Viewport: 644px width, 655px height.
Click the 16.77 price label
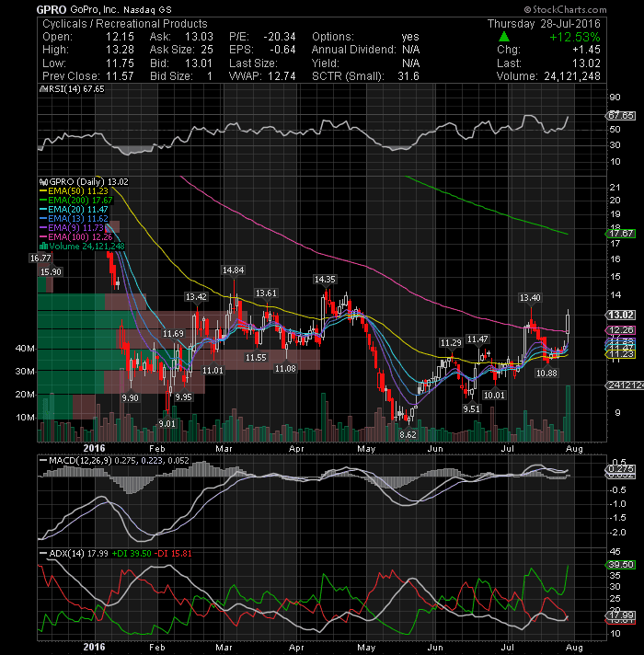coord(40,259)
